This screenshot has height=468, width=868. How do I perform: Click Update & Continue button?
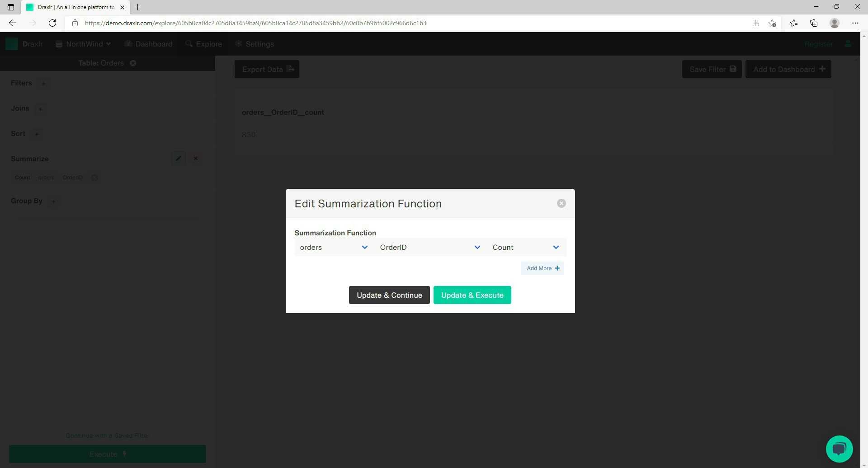pyautogui.click(x=389, y=295)
